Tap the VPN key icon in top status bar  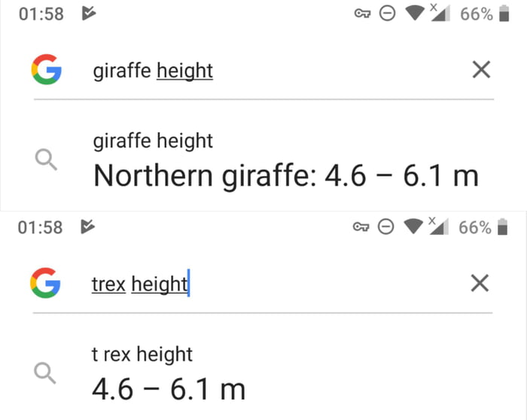click(x=362, y=14)
